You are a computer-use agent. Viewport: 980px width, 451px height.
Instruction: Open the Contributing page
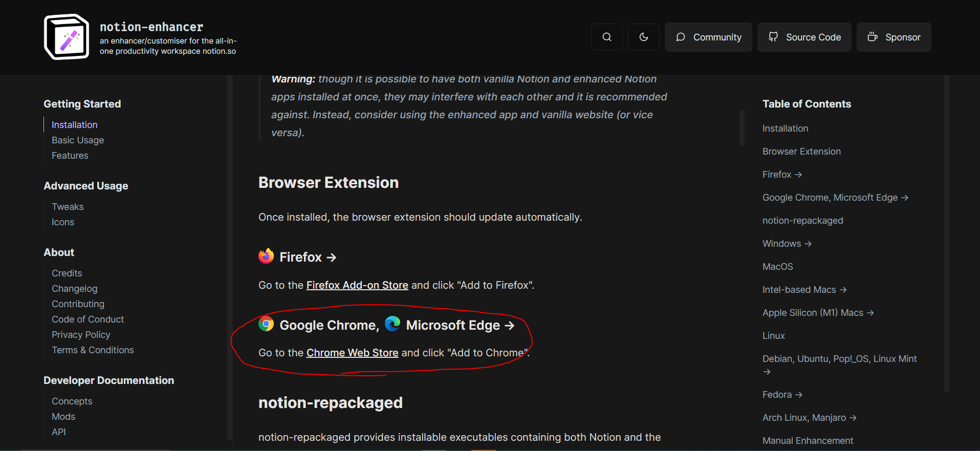[x=78, y=304]
